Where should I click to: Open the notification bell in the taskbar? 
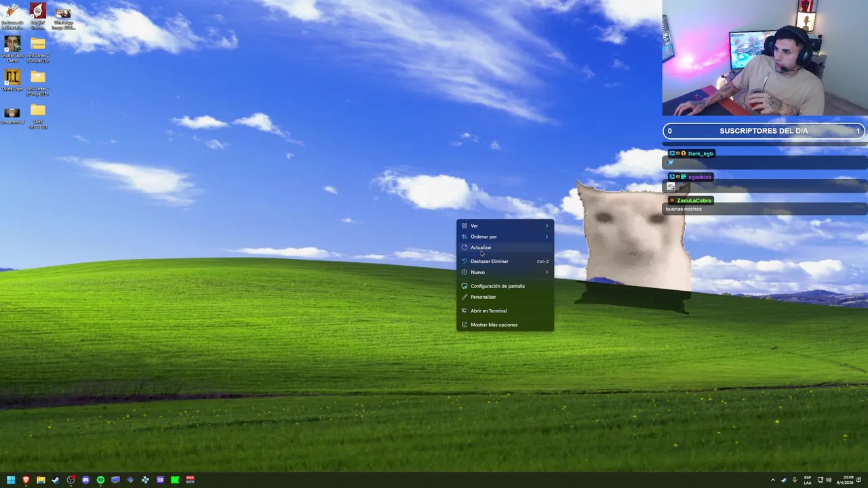[x=859, y=480]
